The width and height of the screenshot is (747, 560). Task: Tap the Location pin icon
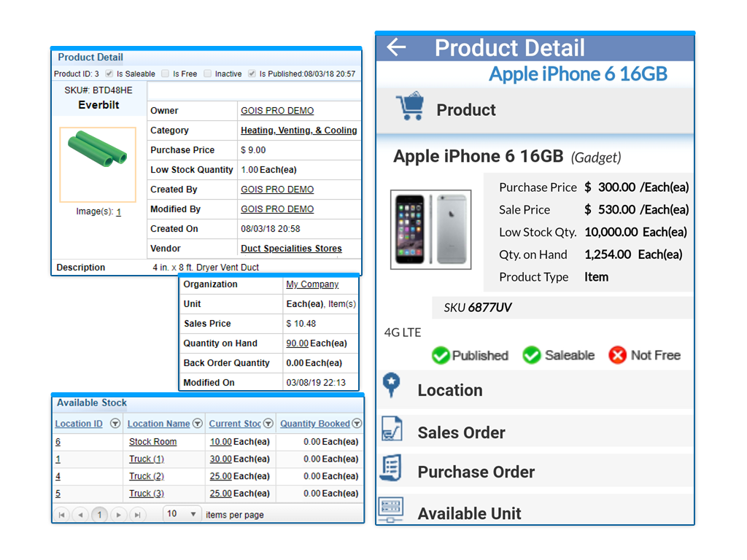click(x=391, y=385)
